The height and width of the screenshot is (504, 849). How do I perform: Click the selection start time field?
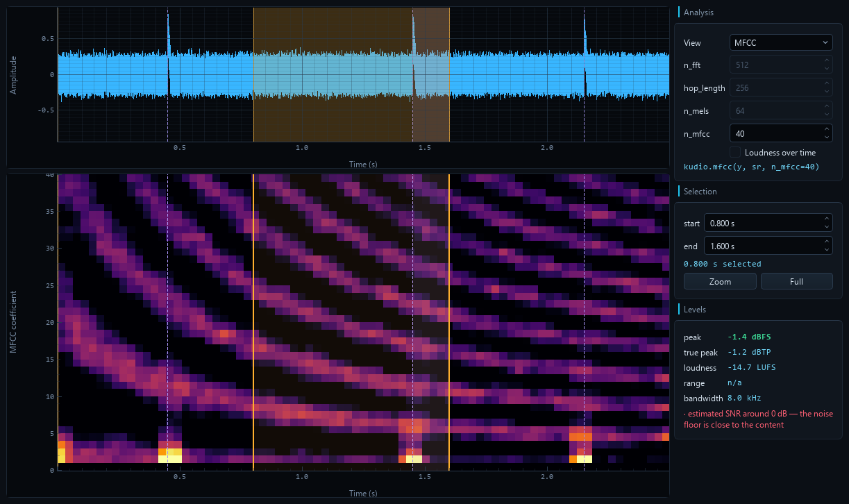[762, 223]
